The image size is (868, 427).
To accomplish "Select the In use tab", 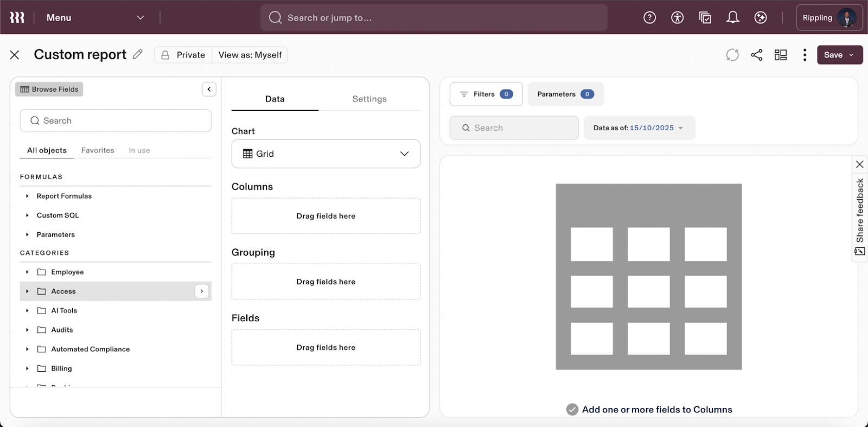I will tap(139, 150).
